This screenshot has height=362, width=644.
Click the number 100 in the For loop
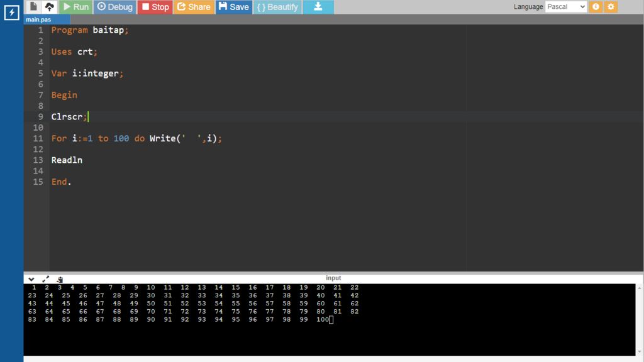(x=121, y=138)
